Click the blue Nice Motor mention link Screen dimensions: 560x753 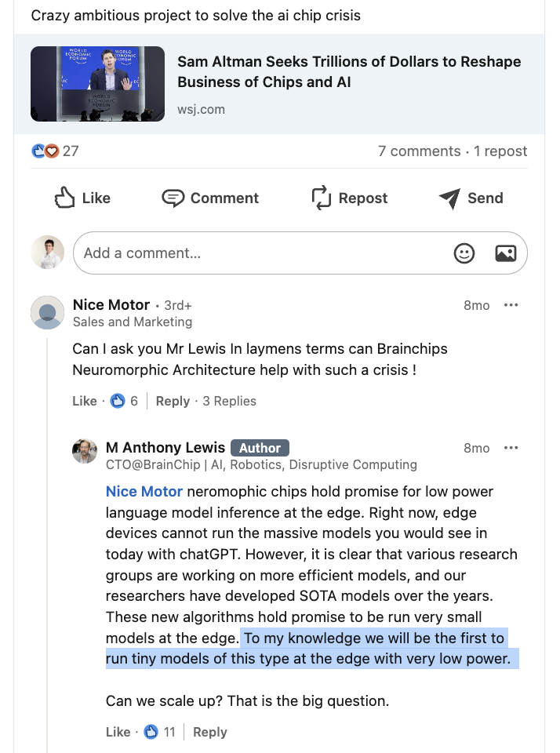(x=144, y=492)
